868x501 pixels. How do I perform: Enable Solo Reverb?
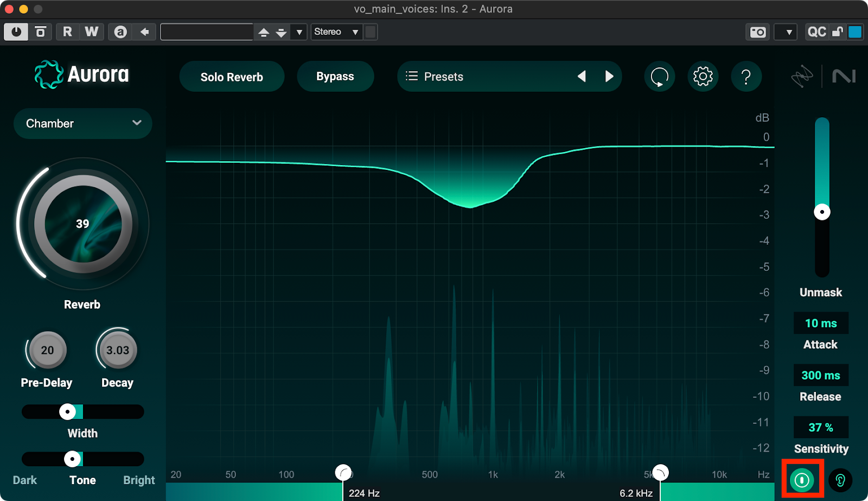pos(232,77)
